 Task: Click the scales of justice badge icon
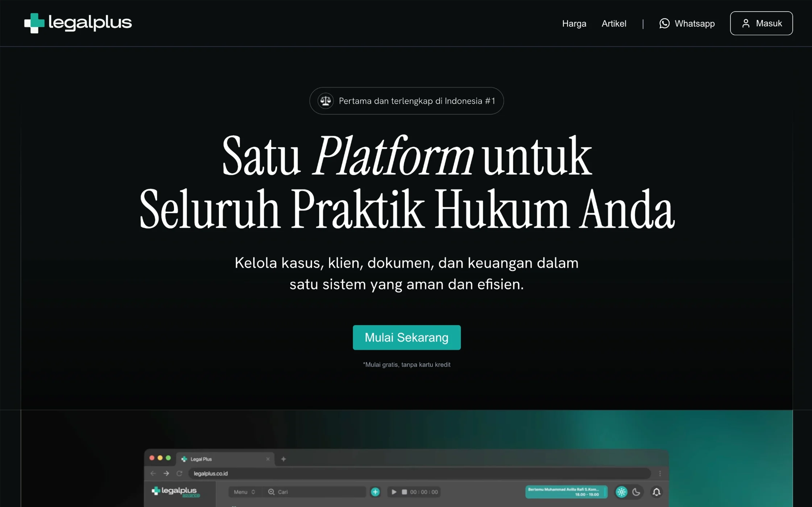(326, 101)
